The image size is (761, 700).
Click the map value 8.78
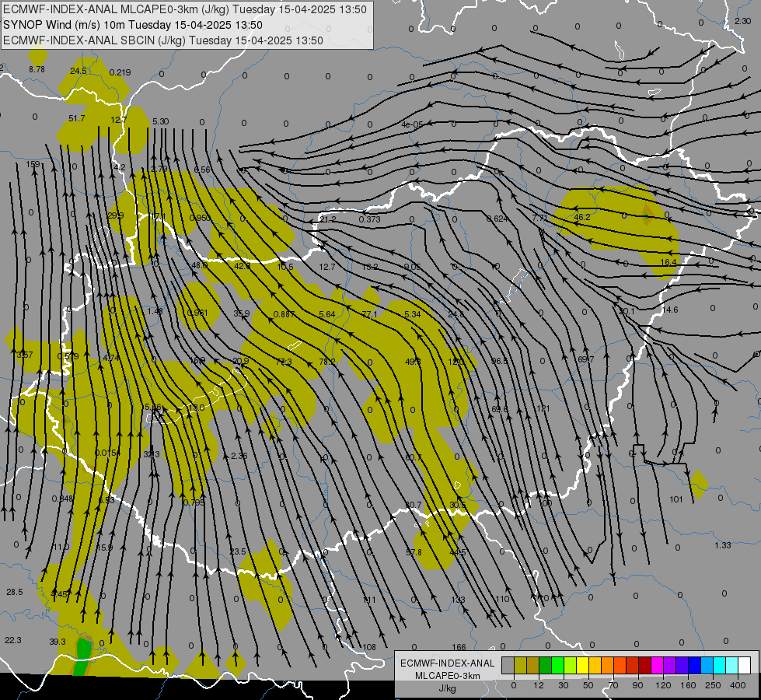click(x=37, y=69)
